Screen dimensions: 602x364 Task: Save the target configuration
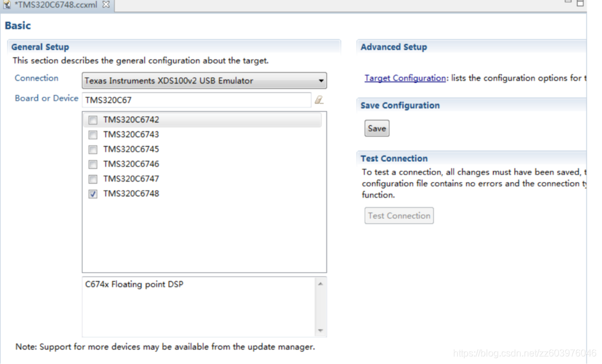tap(377, 128)
